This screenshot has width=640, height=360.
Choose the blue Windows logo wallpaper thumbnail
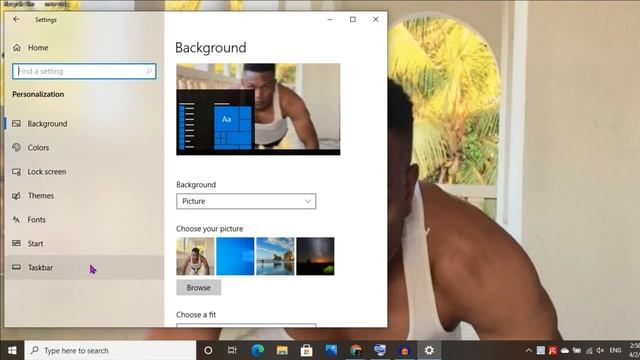coord(235,256)
